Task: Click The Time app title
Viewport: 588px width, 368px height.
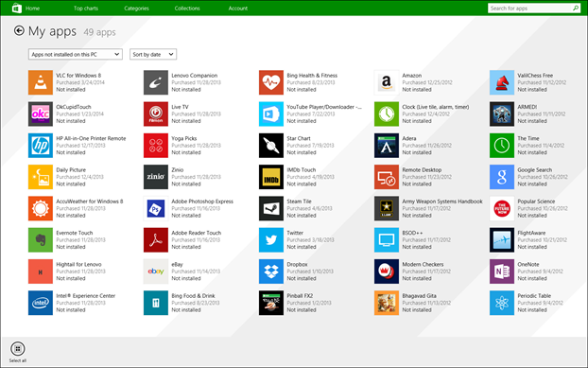Action: coord(528,138)
